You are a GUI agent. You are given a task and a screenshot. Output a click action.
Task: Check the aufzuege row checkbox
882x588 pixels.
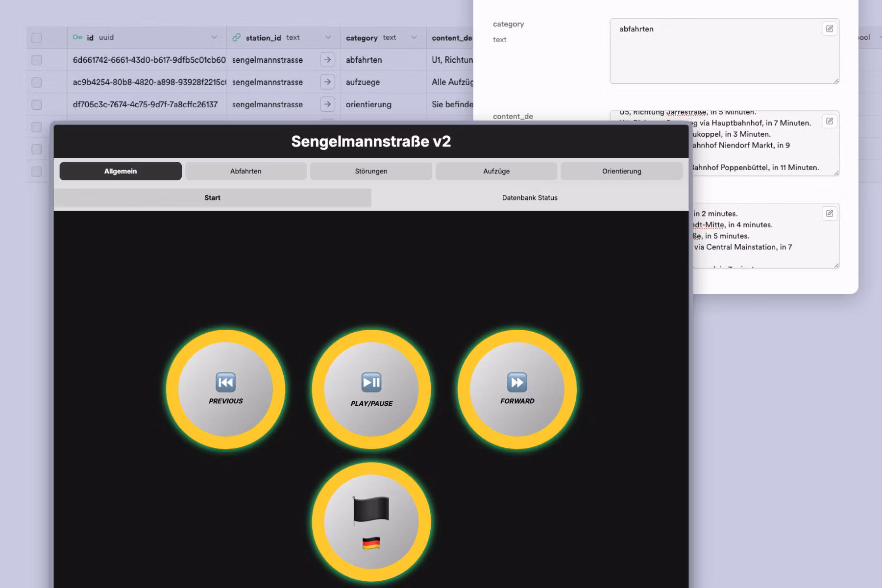coord(37,82)
